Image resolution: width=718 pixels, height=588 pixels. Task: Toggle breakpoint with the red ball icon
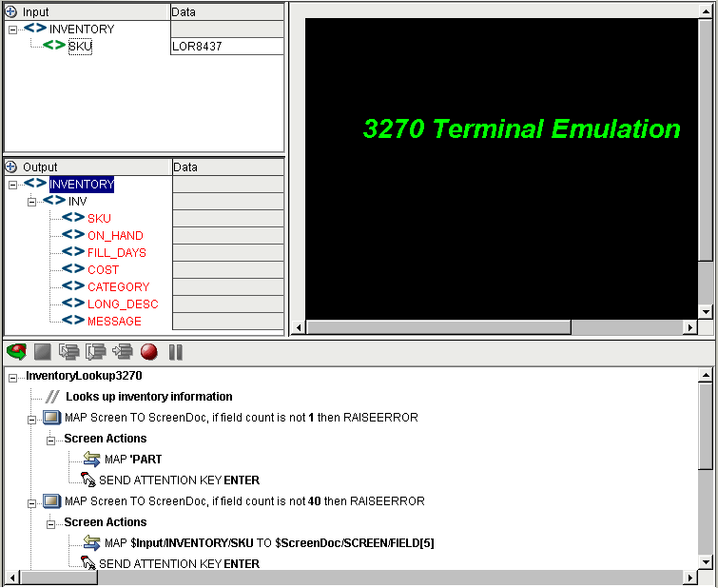(x=149, y=352)
